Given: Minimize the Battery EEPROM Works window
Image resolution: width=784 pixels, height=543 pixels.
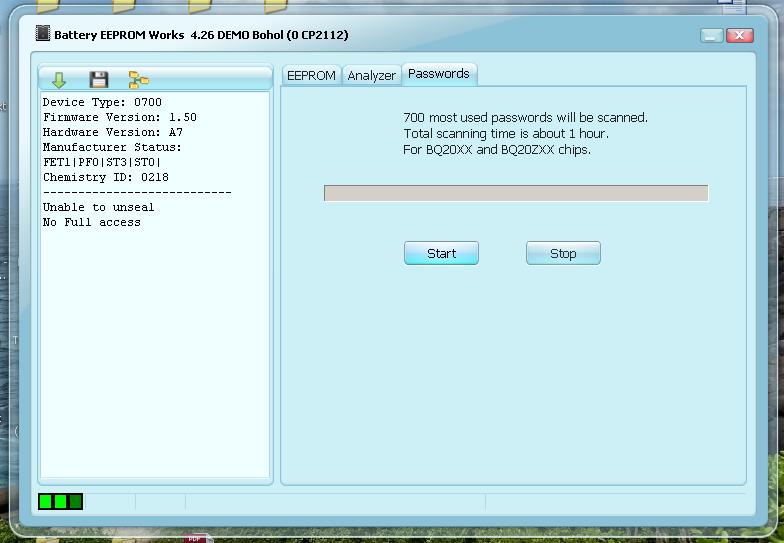Looking at the screenshot, I should [712, 35].
